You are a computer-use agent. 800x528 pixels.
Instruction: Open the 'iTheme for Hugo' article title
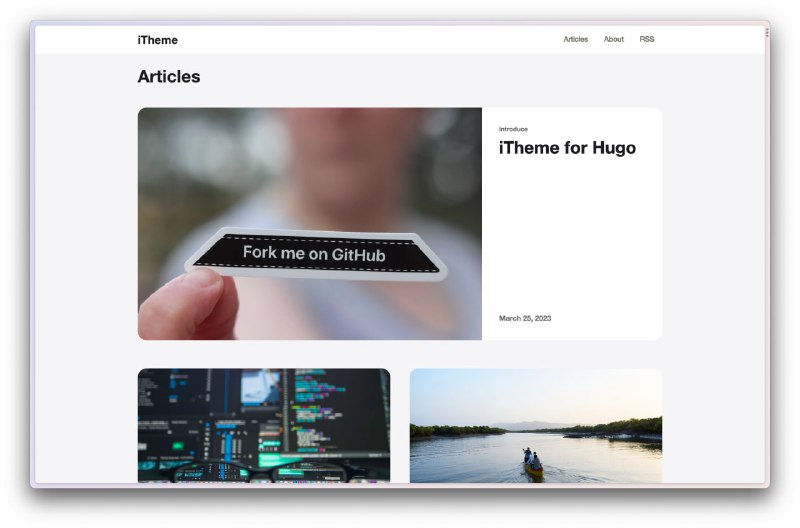coord(567,148)
